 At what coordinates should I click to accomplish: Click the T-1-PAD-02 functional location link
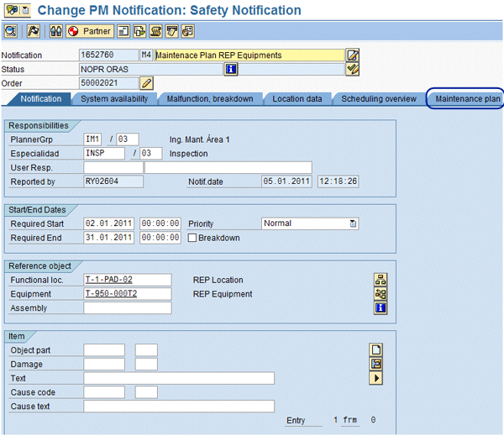point(108,280)
